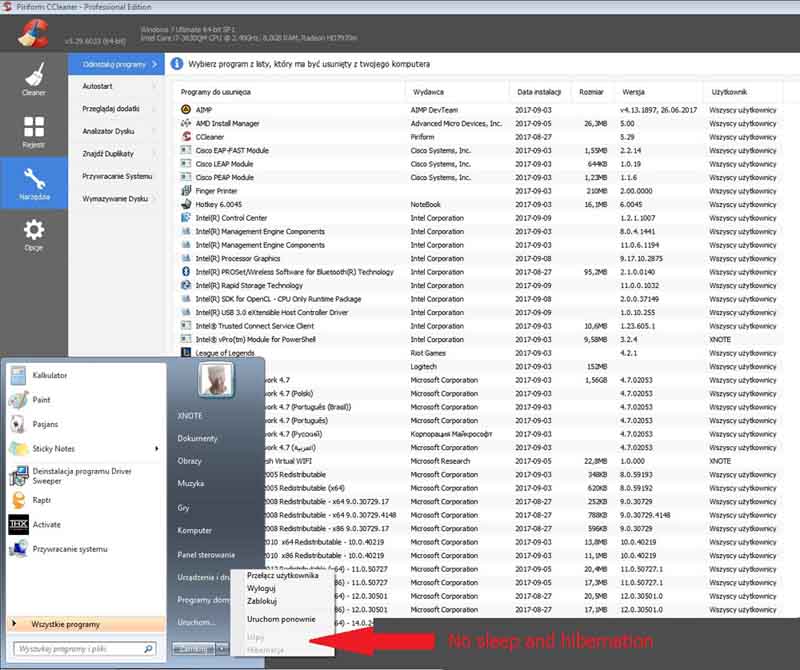Click the League of Legends icon
Viewport: 800px width, 670px height.
[x=186, y=352]
